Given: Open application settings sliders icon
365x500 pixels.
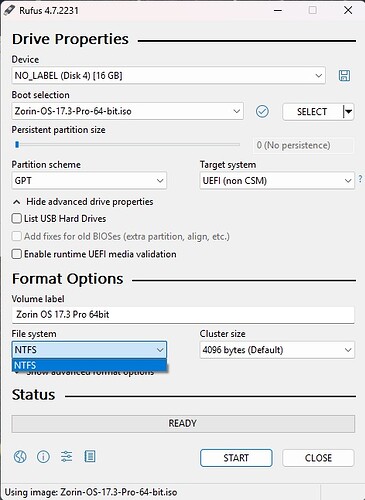Looking at the screenshot, I should click(x=67, y=457).
